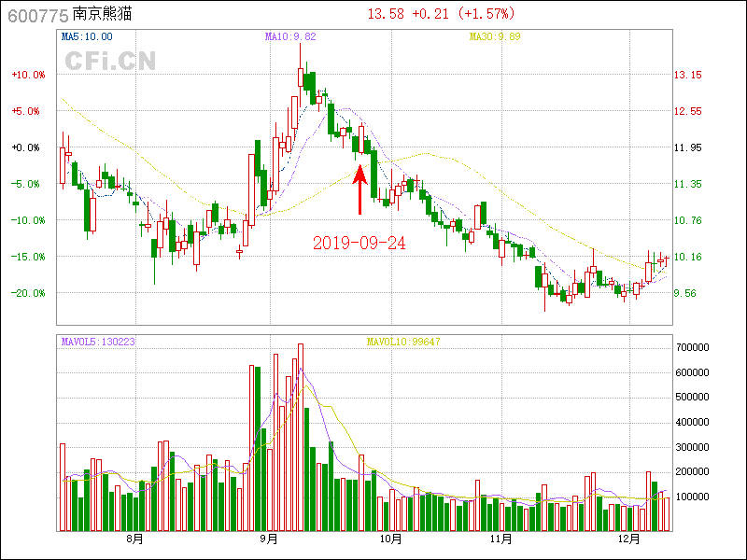The width and height of the screenshot is (747, 560).
Task: Click the MAVOL10:99647 volume label
Action: click(403, 342)
